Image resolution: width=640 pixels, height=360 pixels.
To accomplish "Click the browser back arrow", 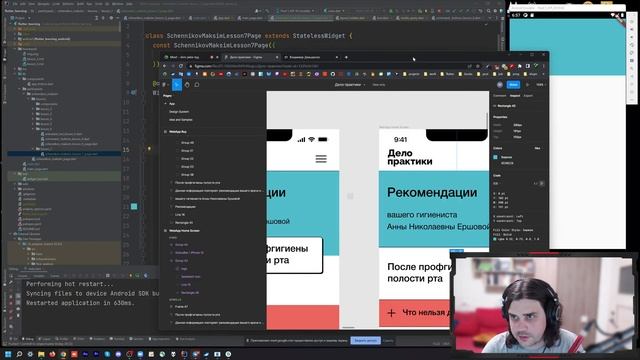I will [x=164, y=66].
